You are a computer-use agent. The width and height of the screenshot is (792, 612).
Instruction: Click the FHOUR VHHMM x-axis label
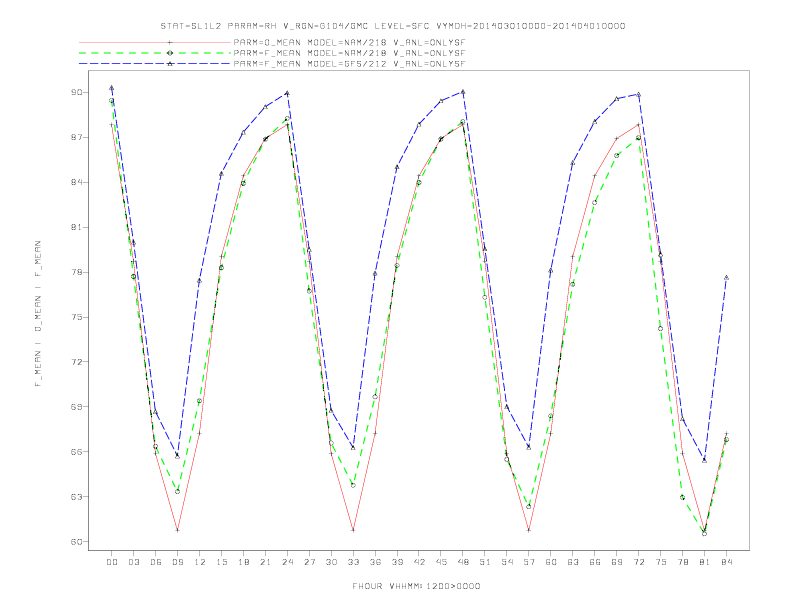[x=416, y=586]
